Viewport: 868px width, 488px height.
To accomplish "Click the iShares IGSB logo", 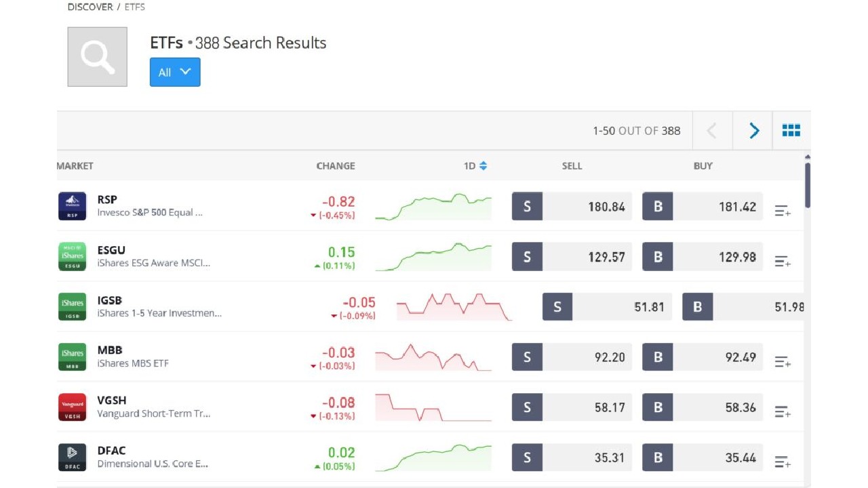I will tap(72, 306).
